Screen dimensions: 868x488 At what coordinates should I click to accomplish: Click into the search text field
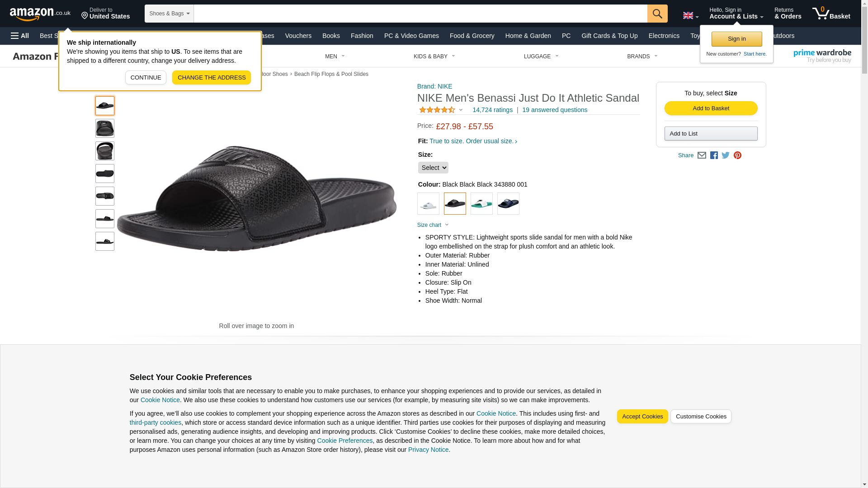[x=420, y=14]
